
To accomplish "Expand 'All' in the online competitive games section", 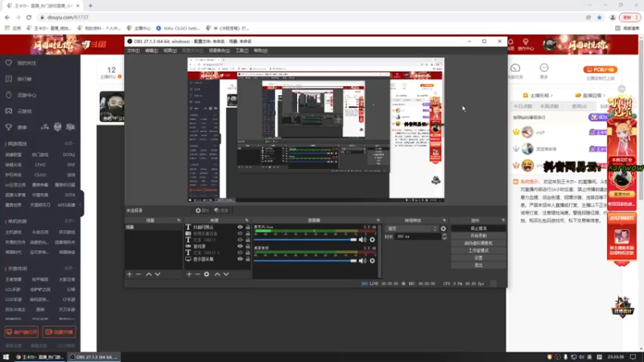I will 69,144.
